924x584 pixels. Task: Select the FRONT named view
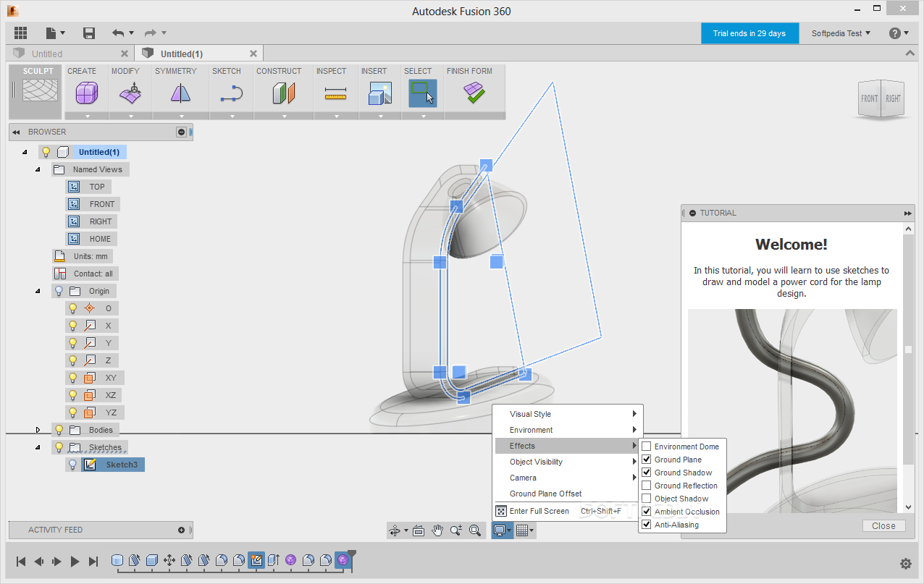[x=102, y=204]
